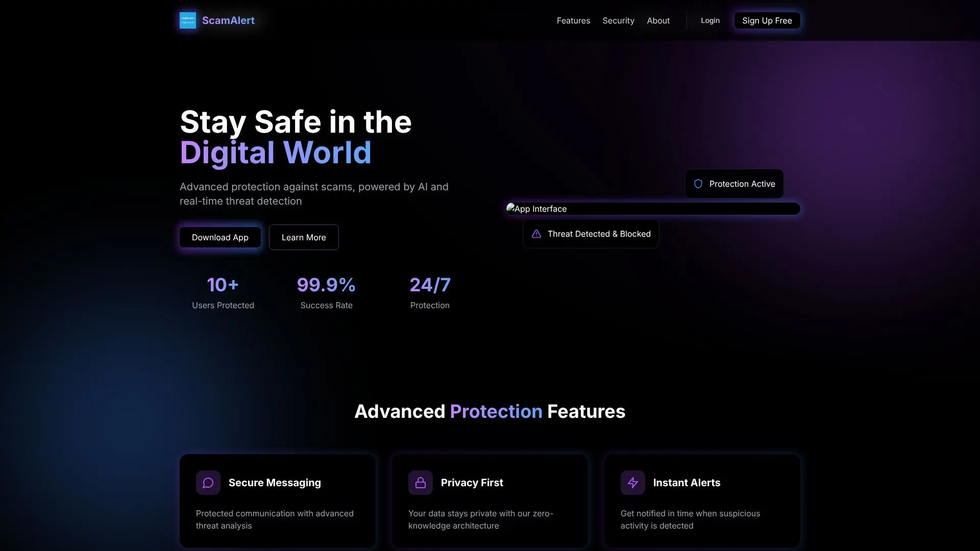
Task: Click the shield icon beside Protection Active
Action: pos(698,184)
